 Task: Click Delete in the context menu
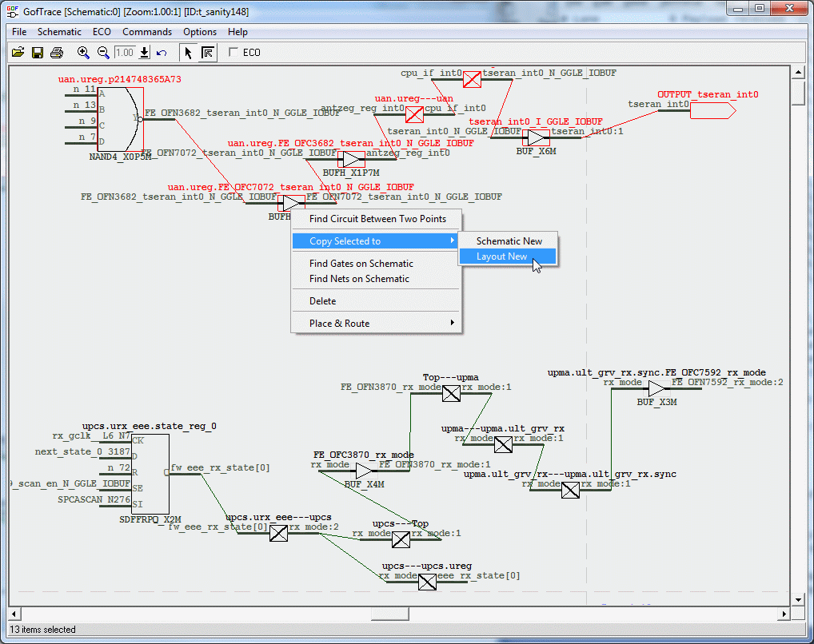[x=323, y=301]
